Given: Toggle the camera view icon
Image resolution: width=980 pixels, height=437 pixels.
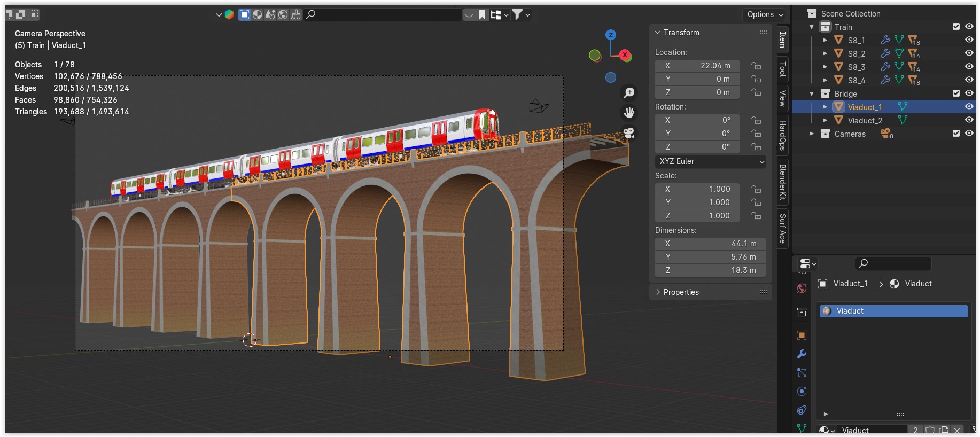Looking at the screenshot, I should pyautogui.click(x=629, y=132).
